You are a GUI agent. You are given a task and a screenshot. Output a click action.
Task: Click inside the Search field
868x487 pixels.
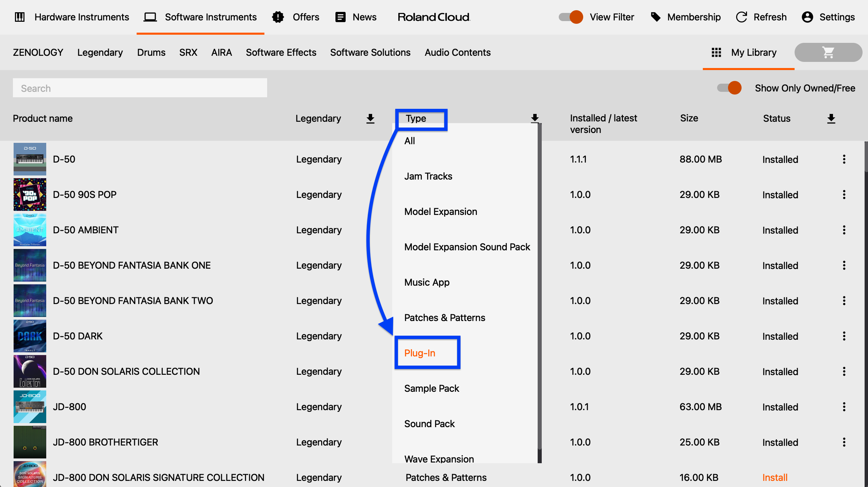tap(139, 88)
